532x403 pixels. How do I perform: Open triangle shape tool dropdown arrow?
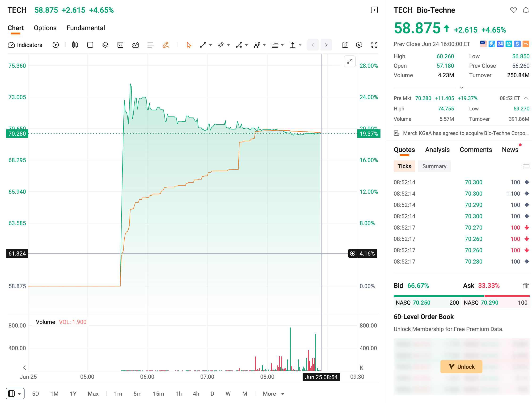[x=246, y=45]
